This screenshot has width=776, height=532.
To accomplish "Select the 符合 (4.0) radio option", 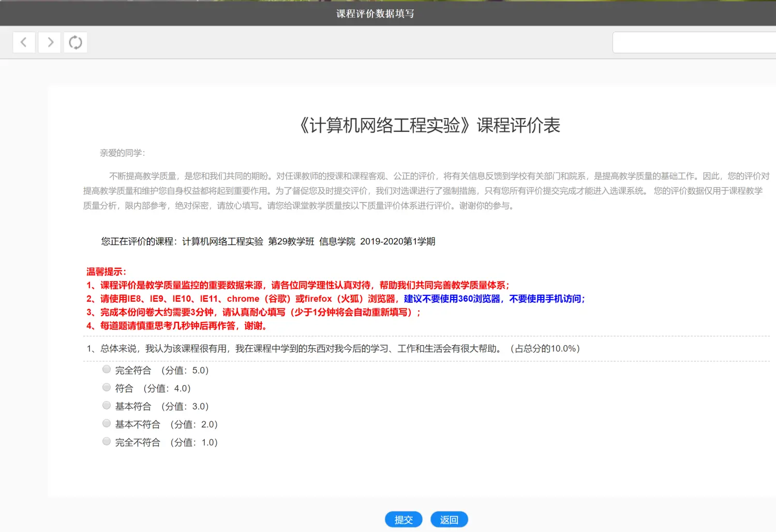I will [x=107, y=388].
